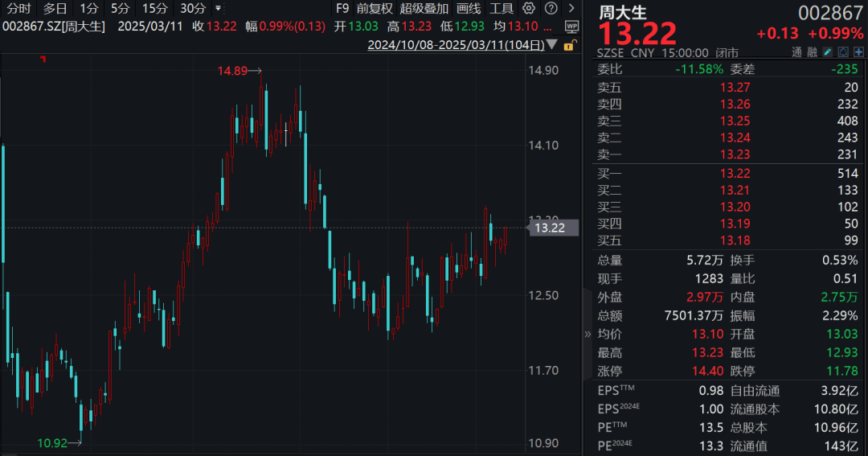Toggle the 通 connect indicator

tap(796, 52)
